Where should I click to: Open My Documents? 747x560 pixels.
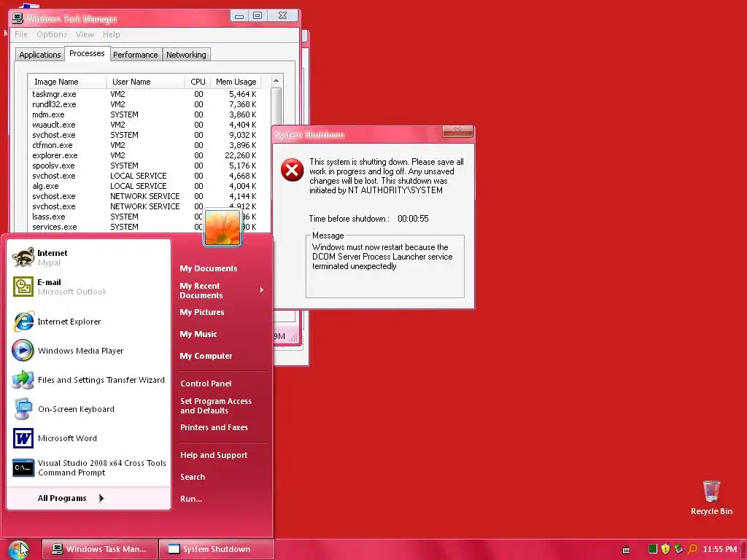pos(209,268)
